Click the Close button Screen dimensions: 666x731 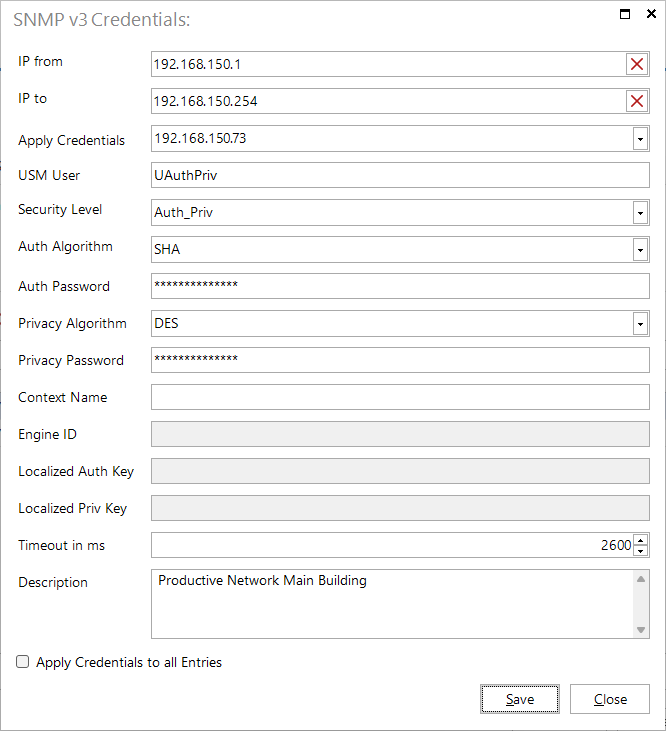[610, 699]
